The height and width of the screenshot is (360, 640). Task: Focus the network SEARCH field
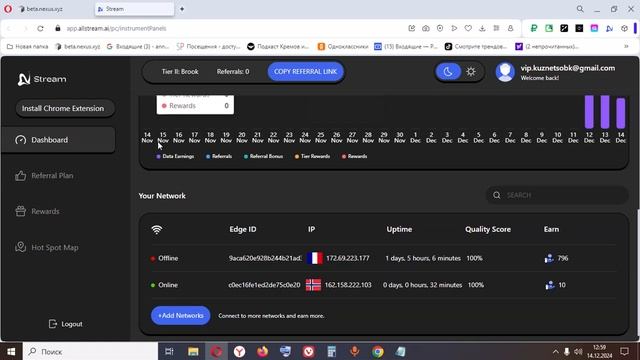(x=557, y=195)
